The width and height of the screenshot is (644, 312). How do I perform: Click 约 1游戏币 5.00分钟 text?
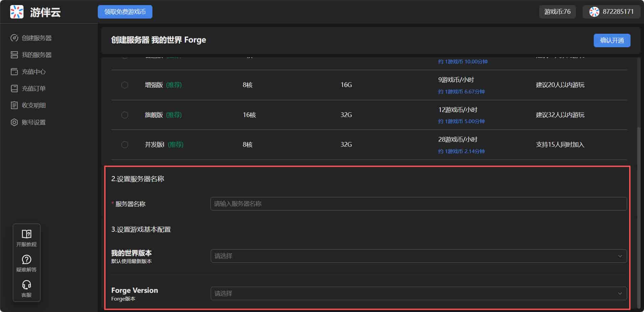(x=462, y=121)
